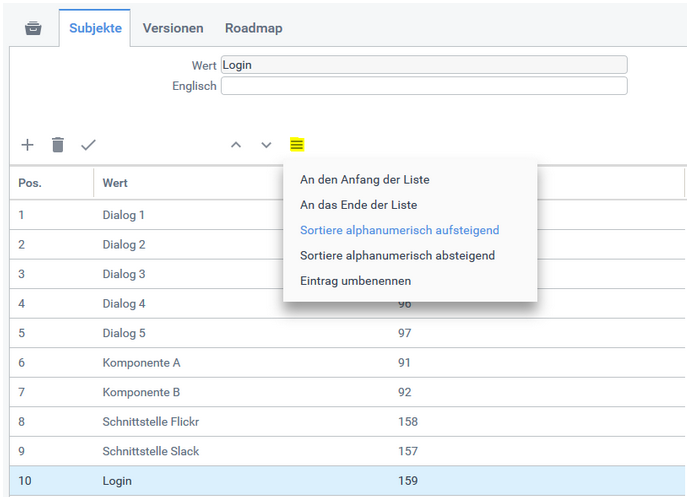Click the 'Pos.' column header

coord(30,183)
